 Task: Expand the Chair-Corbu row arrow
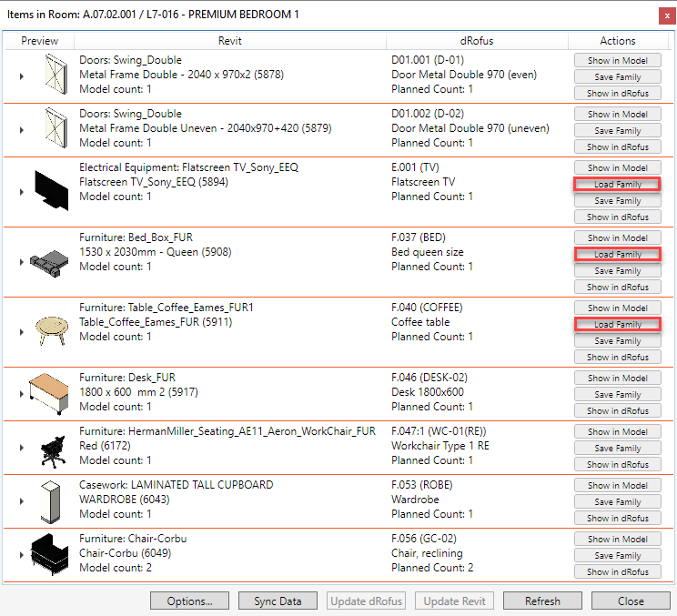pos(22,555)
